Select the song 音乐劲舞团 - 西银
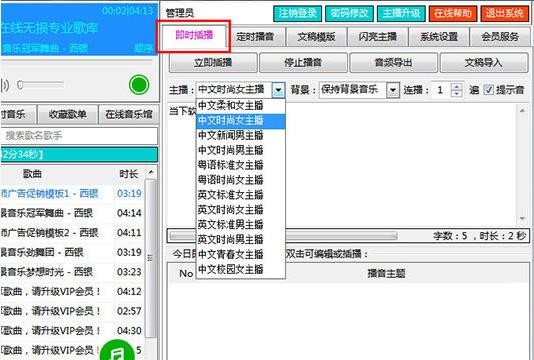The image size is (534, 360). [x=72, y=252]
